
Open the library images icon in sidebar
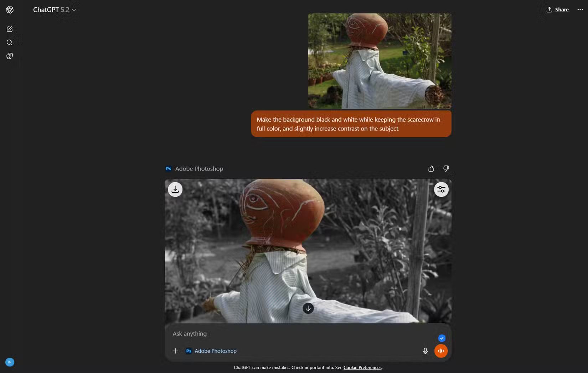point(10,56)
